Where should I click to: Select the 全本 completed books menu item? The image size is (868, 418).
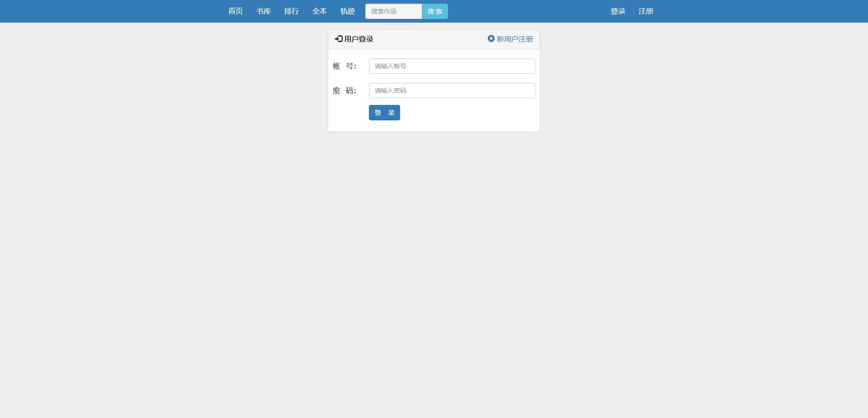[320, 11]
